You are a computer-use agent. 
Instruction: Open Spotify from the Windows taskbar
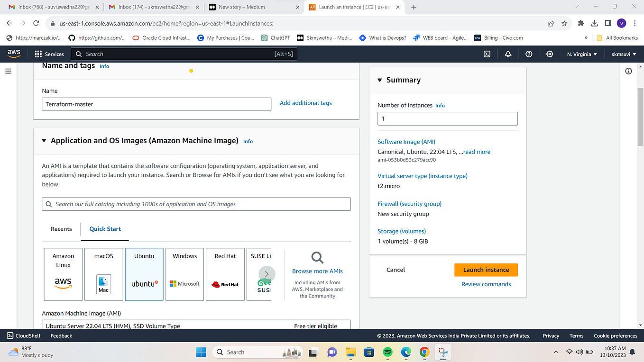point(387,352)
